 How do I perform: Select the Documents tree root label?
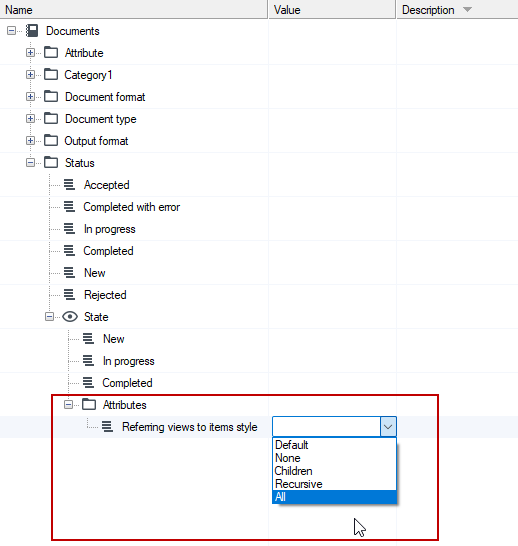click(73, 31)
